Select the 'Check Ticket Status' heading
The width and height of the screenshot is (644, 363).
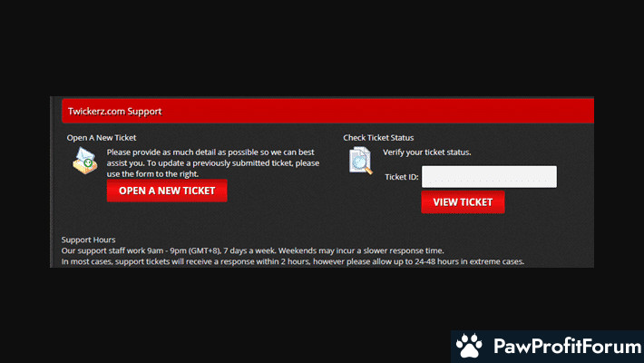coord(378,138)
